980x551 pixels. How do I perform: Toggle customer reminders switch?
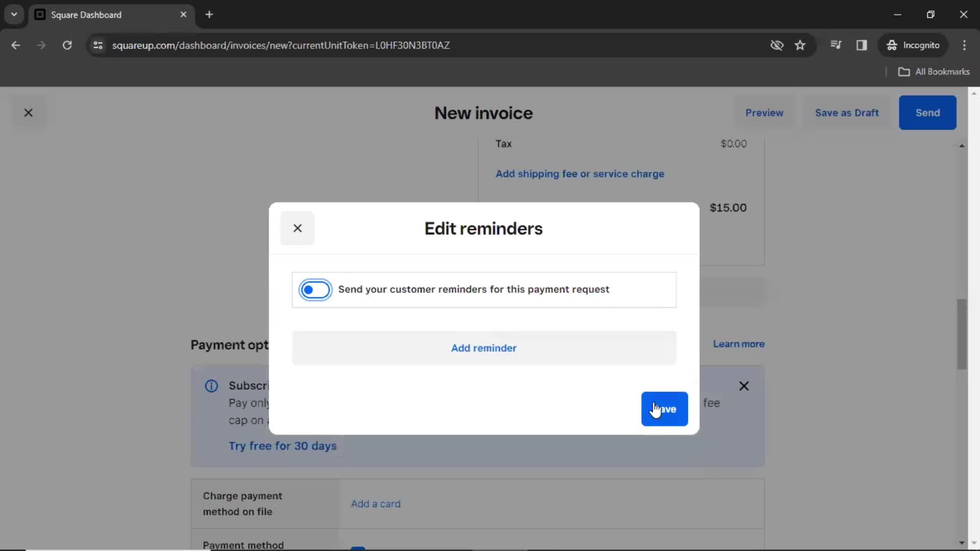pyautogui.click(x=315, y=290)
